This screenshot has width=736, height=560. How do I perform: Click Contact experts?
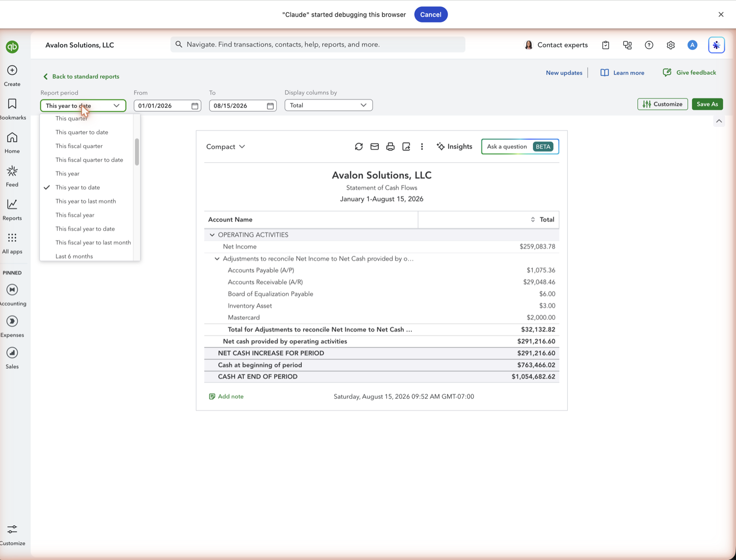(x=556, y=45)
